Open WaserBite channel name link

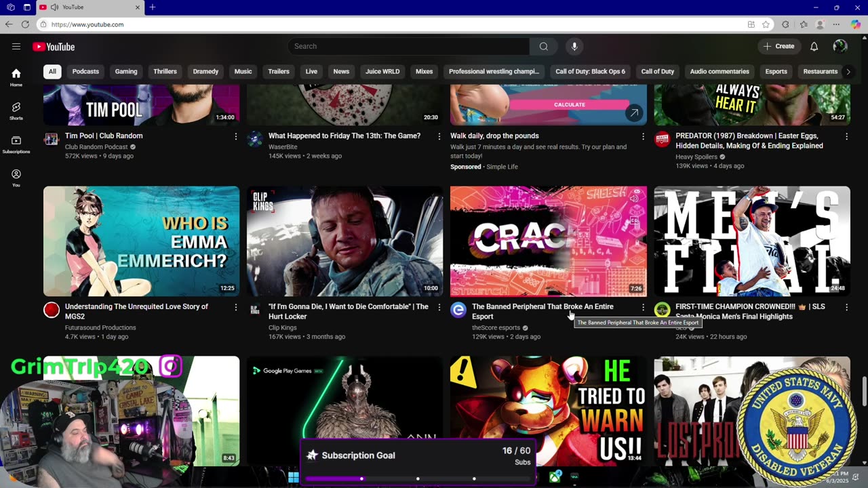283,146
